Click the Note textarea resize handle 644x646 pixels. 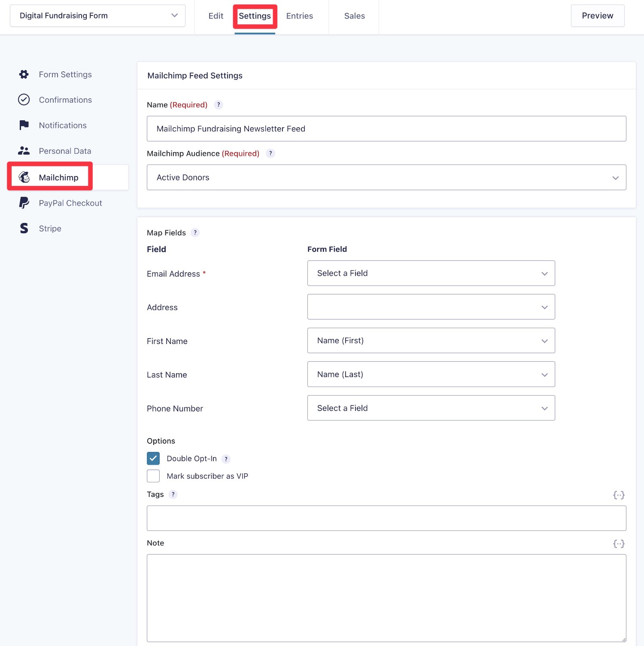623,639
